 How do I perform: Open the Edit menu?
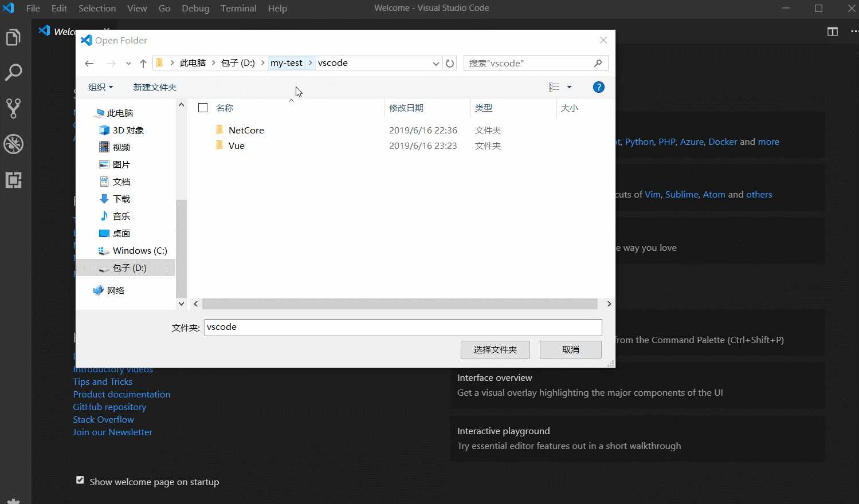pos(60,8)
